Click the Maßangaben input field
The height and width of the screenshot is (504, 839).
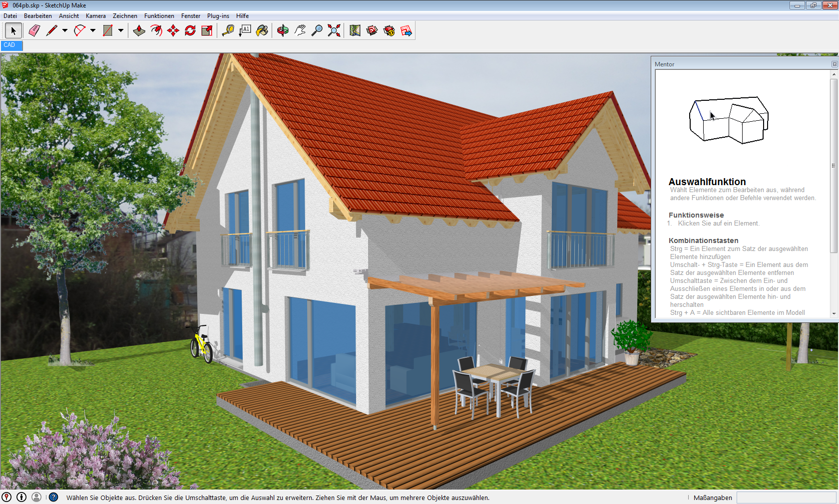786,498
